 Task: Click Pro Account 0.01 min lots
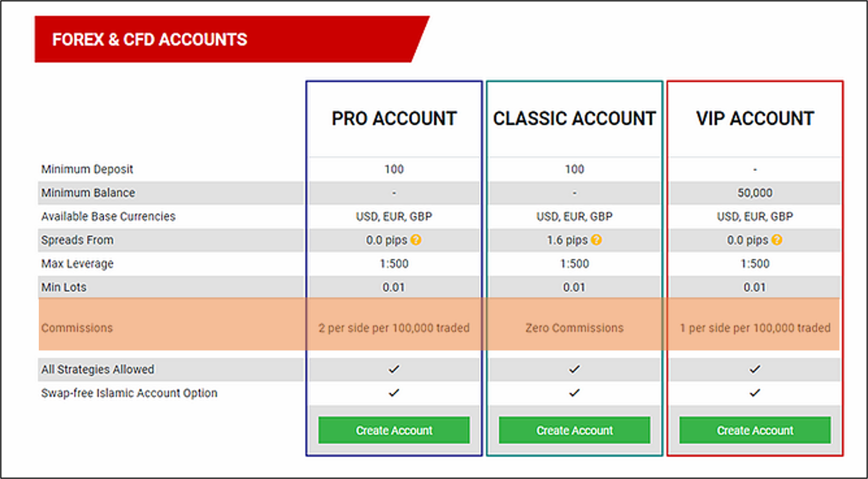[x=394, y=287]
